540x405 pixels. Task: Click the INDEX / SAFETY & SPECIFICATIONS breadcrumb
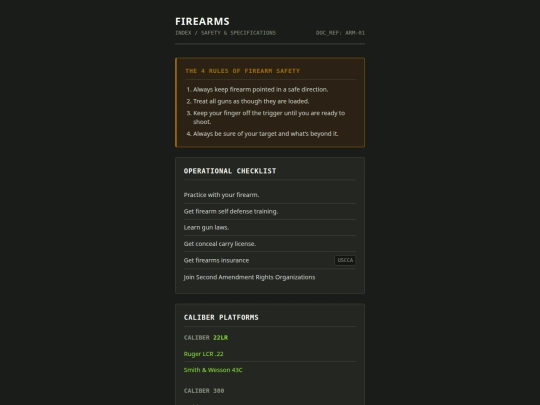(x=226, y=33)
